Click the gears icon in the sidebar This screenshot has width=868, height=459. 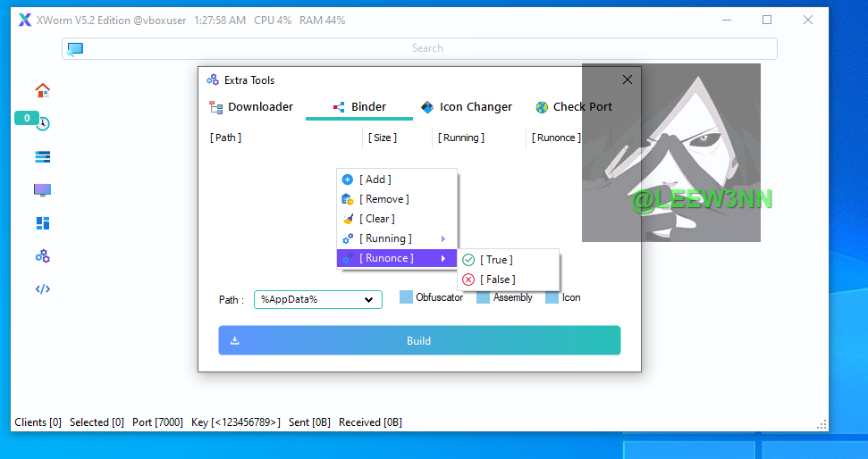click(x=42, y=256)
